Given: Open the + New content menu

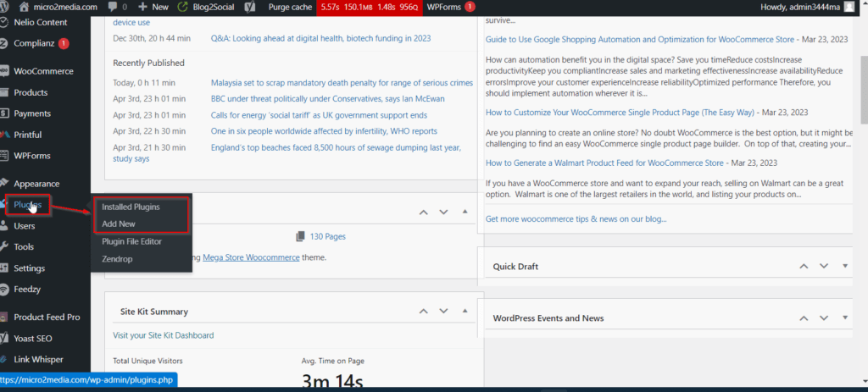Looking at the screenshot, I should [153, 7].
